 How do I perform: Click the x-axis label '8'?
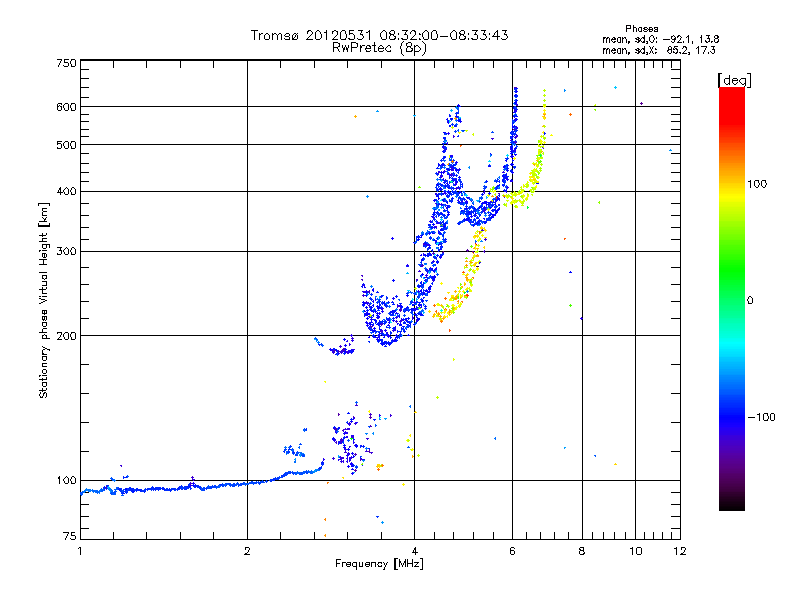582,551
